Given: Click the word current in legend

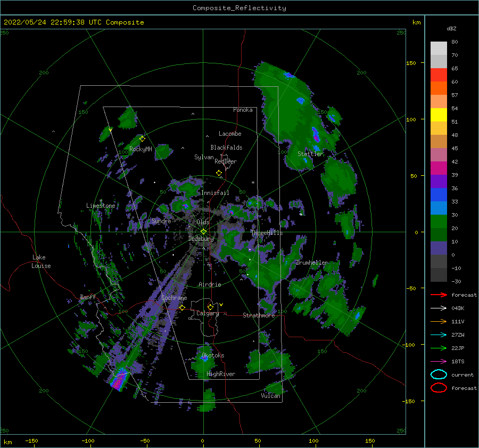Looking at the screenshot, I should coord(463,375).
